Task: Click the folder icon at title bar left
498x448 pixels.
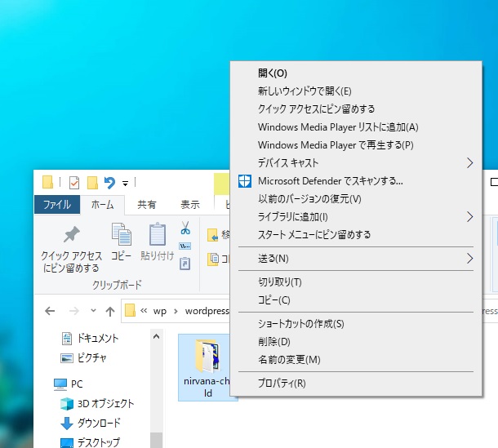Action: click(x=47, y=182)
